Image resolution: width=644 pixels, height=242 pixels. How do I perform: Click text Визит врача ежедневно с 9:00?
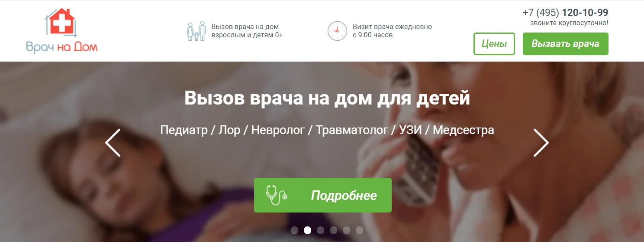392,31
